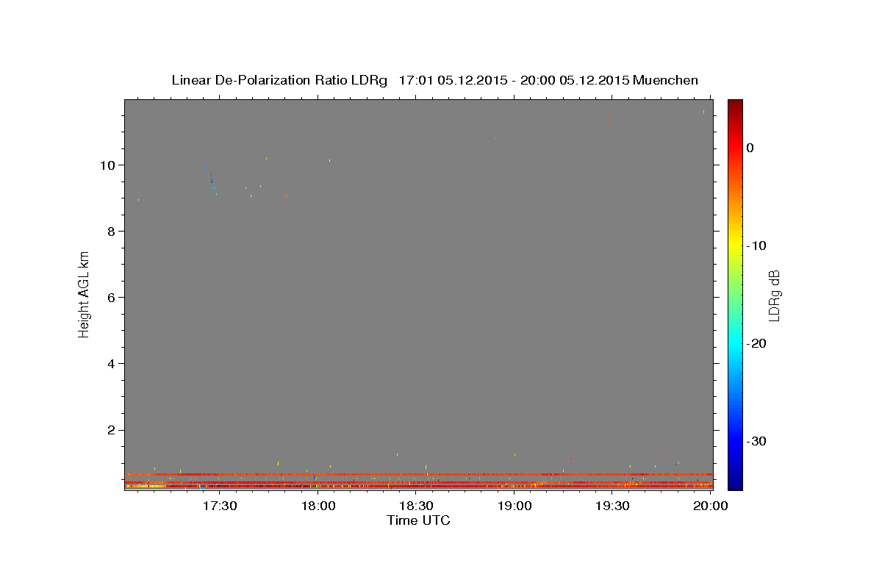The height and width of the screenshot is (588, 882).
Task: Click the 19:00 time tick label
Action: pyautogui.click(x=514, y=506)
